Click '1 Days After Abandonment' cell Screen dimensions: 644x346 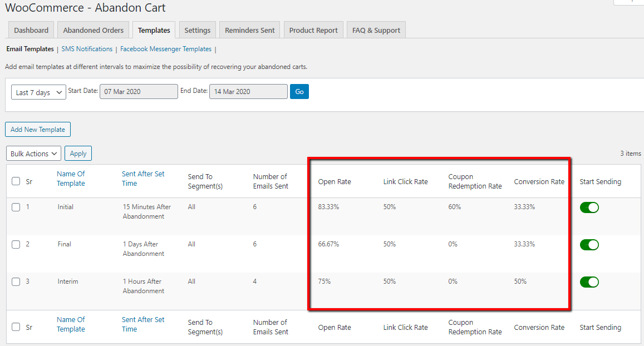[x=144, y=249]
